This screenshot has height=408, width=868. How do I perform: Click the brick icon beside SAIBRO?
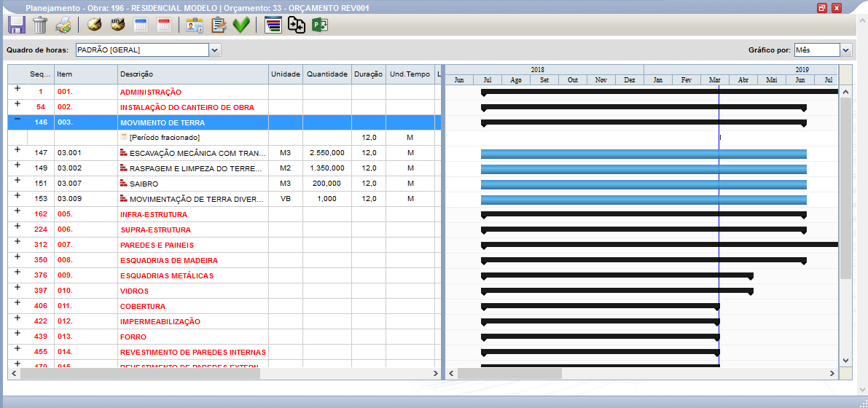tap(123, 184)
